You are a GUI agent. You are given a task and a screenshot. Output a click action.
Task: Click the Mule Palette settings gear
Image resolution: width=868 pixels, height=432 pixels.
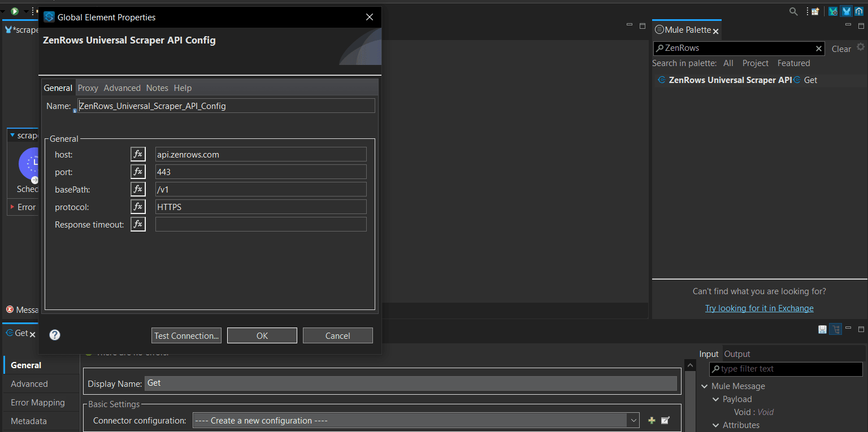pyautogui.click(x=861, y=47)
